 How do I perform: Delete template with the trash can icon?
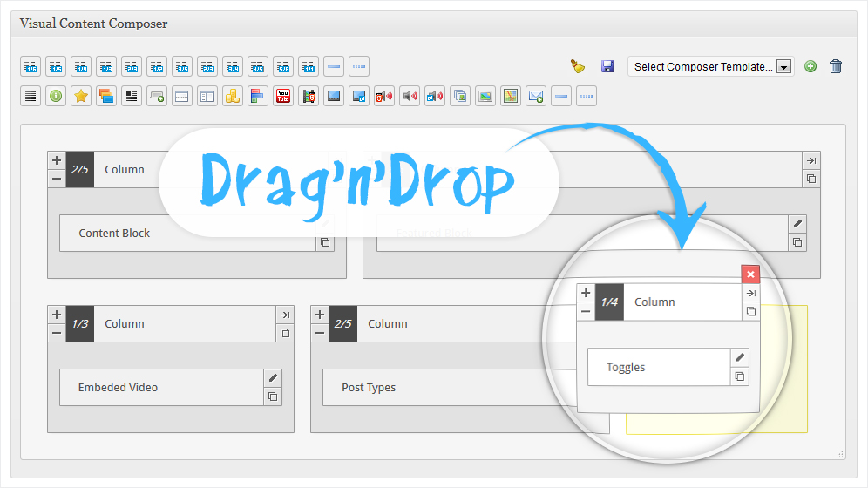coord(836,66)
